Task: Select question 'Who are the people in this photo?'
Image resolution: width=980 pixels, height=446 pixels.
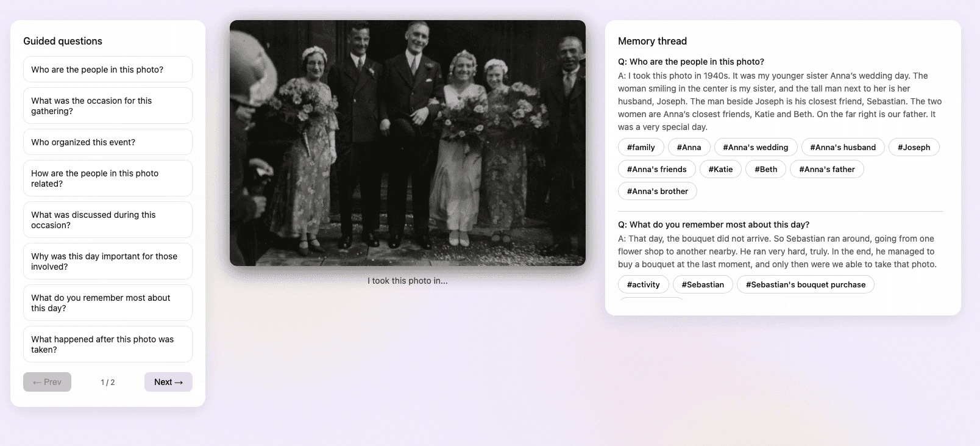Action: point(108,70)
